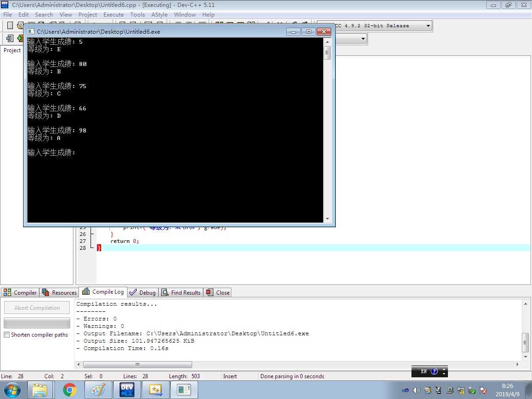This screenshot has width=532, height=399.
Task: Click the Close tab in bottom panel
Action: click(x=218, y=292)
